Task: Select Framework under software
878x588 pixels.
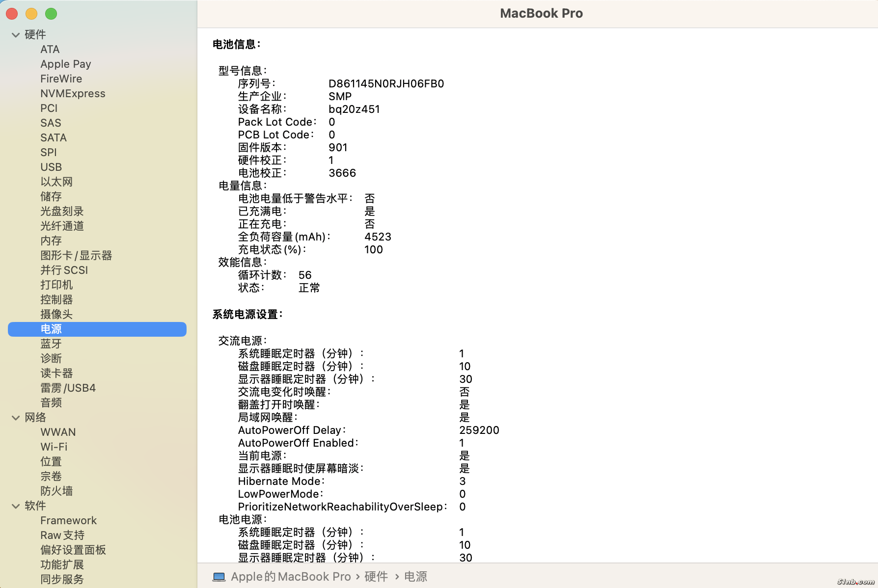Action: pos(68,521)
